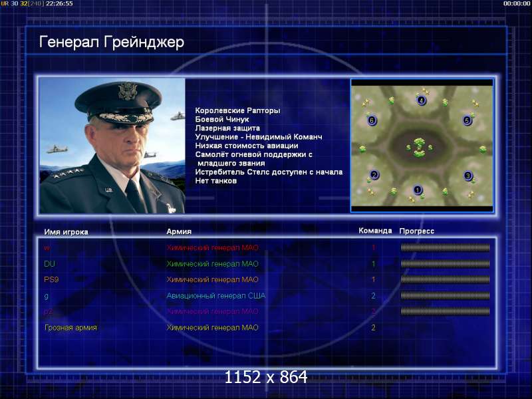Click 'Авиационный генерал США' army entry
This screenshot has width=532, height=399.
point(215,296)
